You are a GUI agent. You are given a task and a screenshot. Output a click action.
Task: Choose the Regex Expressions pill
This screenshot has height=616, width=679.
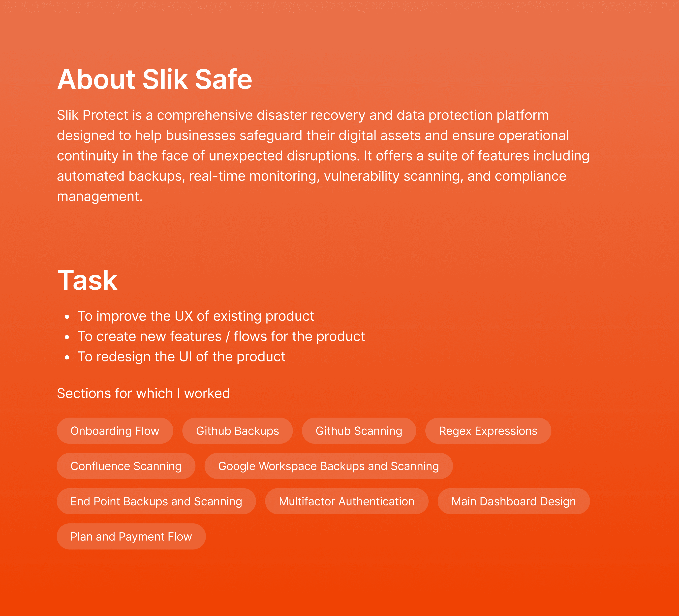tap(488, 431)
